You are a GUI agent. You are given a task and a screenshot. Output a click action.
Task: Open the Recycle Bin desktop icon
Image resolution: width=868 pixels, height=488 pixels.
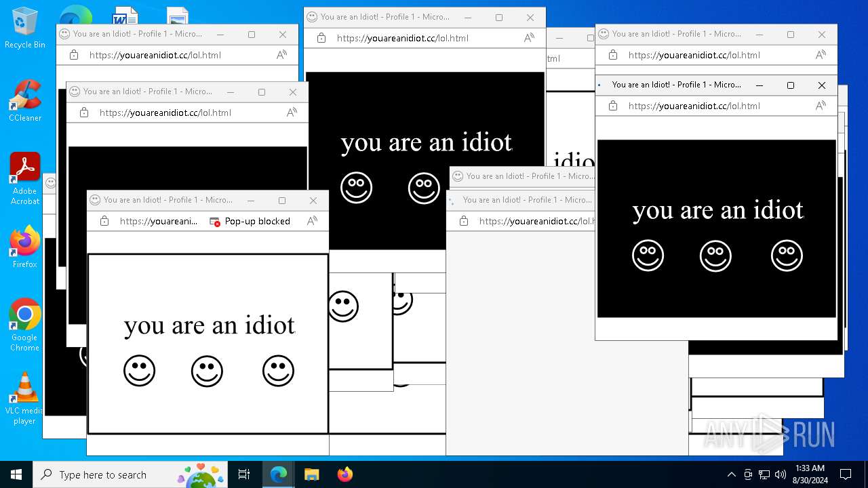pyautogui.click(x=24, y=27)
